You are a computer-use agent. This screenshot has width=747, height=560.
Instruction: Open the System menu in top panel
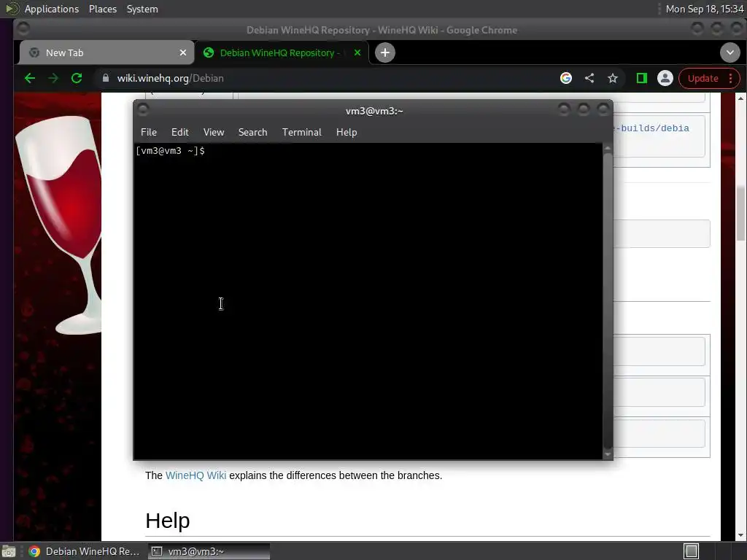[142, 9]
